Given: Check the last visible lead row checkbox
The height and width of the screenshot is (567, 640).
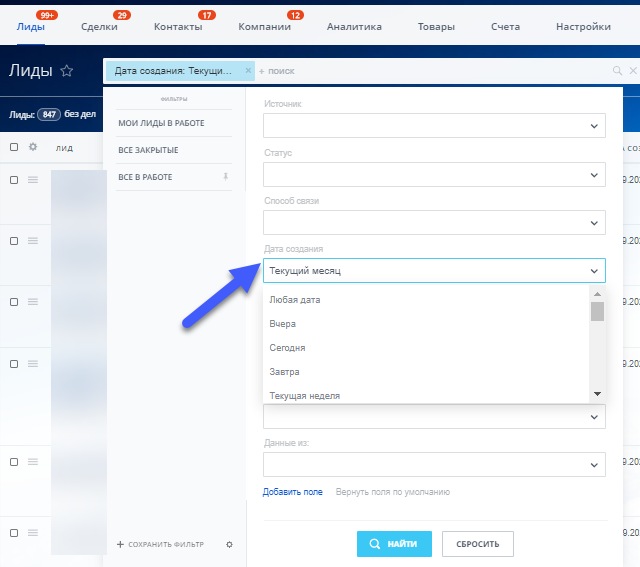Looking at the screenshot, I should [x=14, y=533].
